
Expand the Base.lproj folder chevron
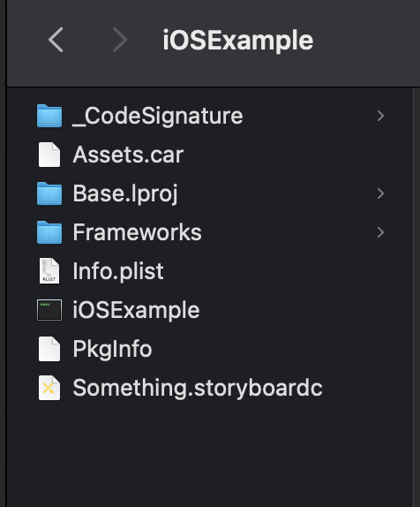pos(380,193)
